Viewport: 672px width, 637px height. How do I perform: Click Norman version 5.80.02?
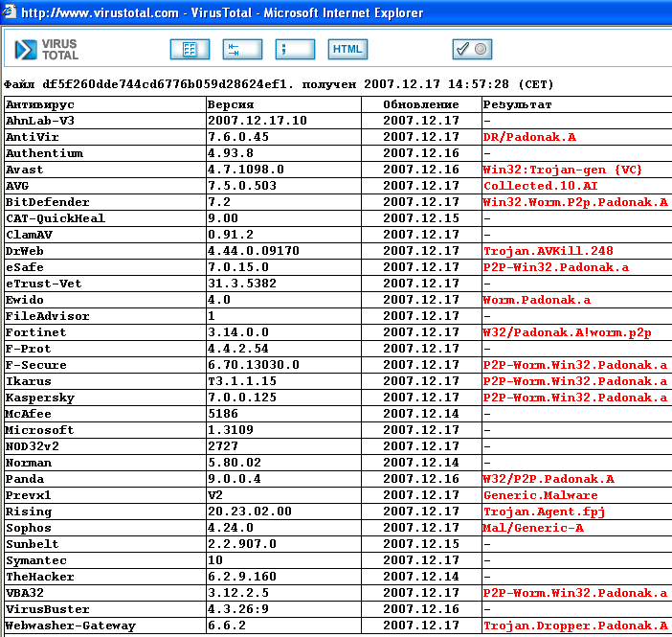coord(235,464)
